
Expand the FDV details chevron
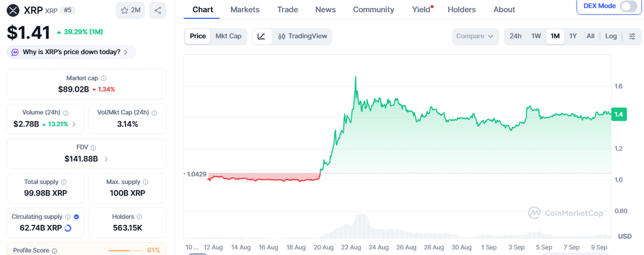[106, 159]
